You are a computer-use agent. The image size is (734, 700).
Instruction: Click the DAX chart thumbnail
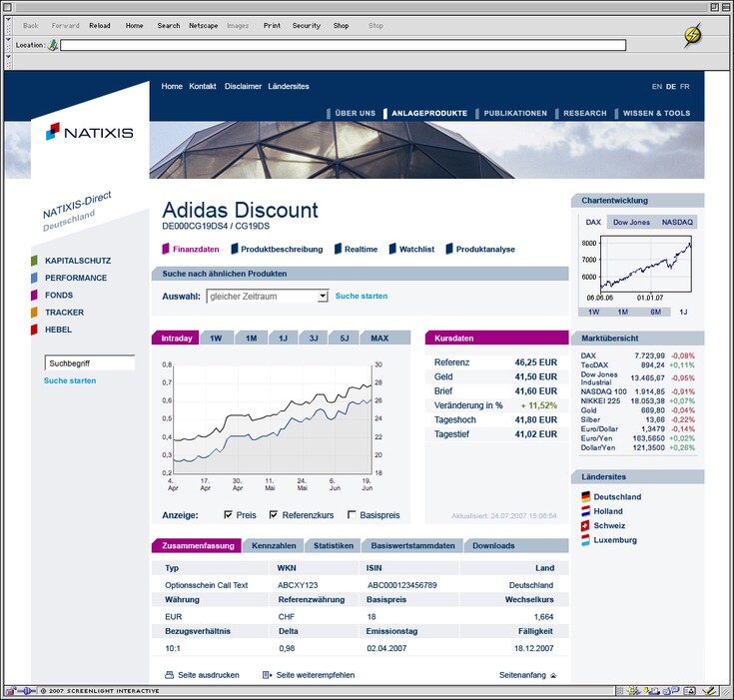click(646, 264)
